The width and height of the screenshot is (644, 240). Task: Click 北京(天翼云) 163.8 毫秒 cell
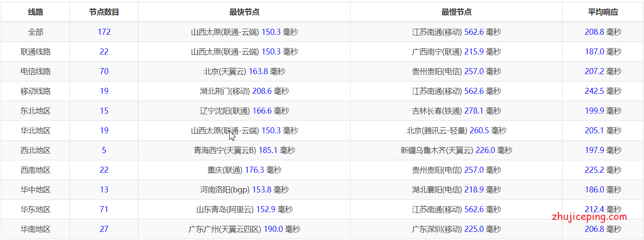244,72
